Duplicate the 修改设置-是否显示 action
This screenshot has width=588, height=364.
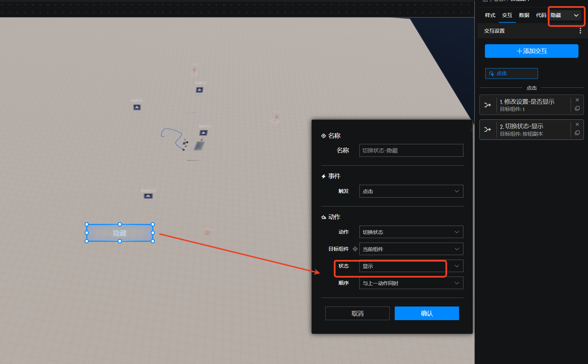coord(577,109)
